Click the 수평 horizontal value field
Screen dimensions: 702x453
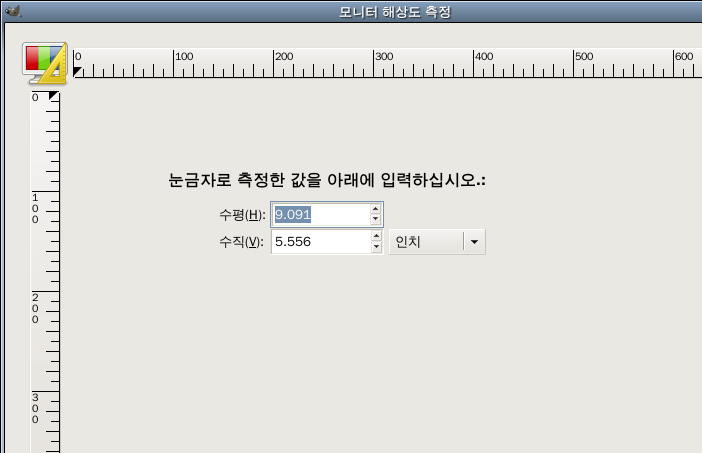pyautogui.click(x=320, y=215)
